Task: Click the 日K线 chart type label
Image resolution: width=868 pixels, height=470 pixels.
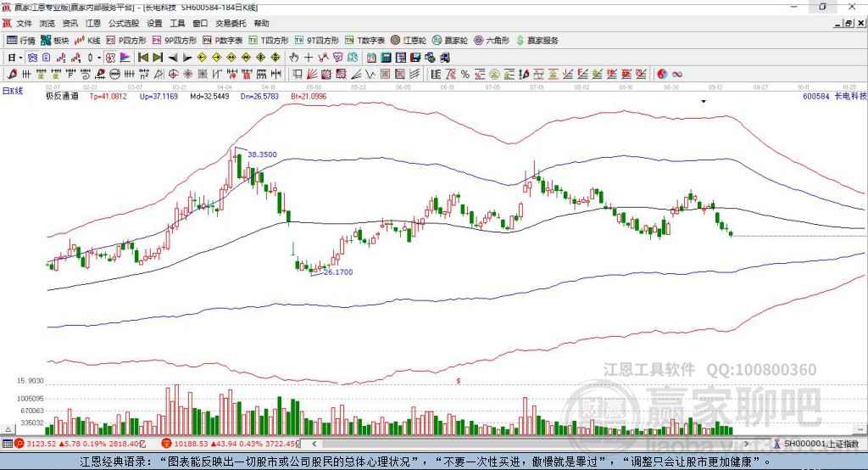Action: tap(13, 91)
